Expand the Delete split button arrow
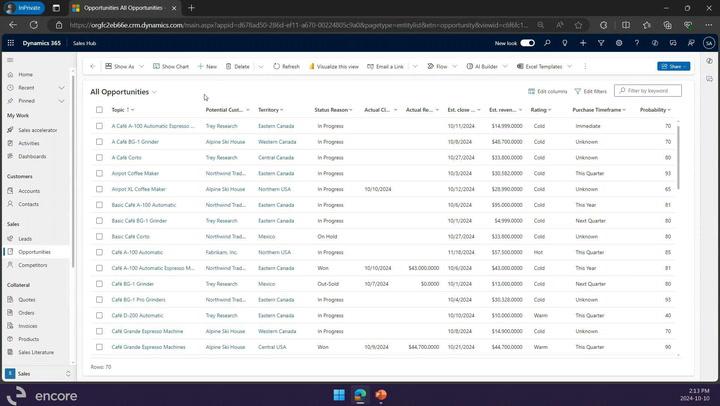The height and width of the screenshot is (406, 720). (x=261, y=66)
